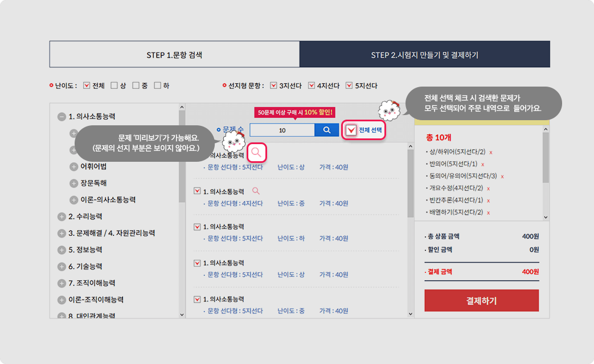Click the blue search magnifier button
Screen dimensions: 594x364
coord(326,130)
